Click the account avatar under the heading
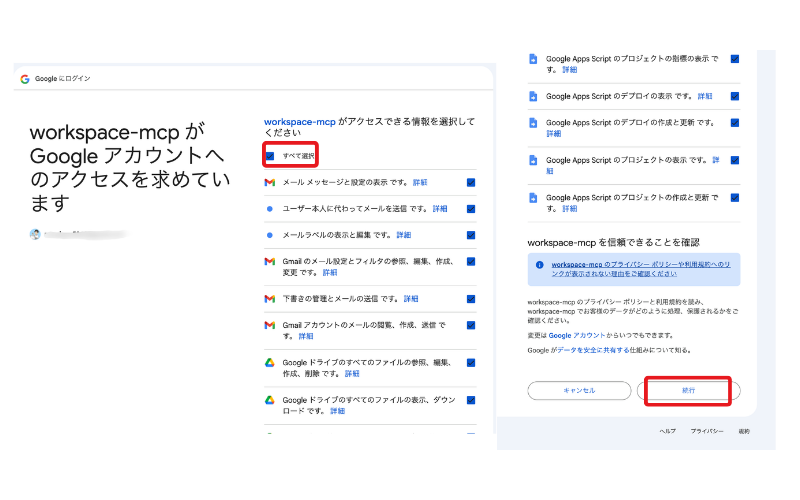Image resolution: width=800 pixels, height=500 pixels. click(35, 234)
